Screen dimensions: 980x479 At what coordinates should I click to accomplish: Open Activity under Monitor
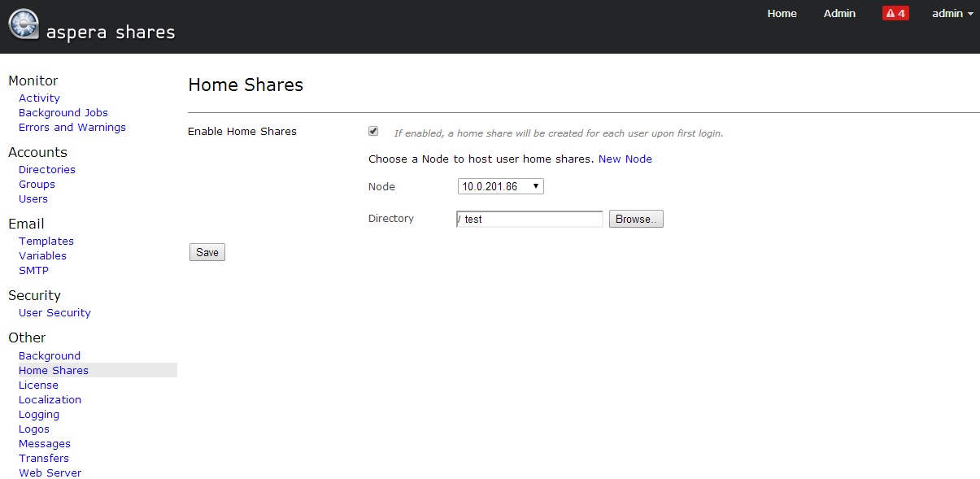[39, 98]
